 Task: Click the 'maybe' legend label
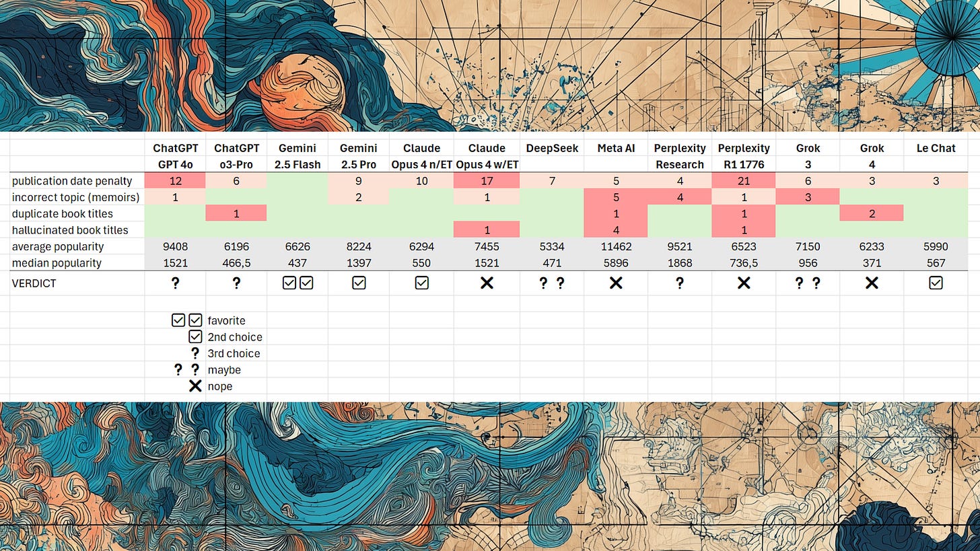(x=224, y=369)
